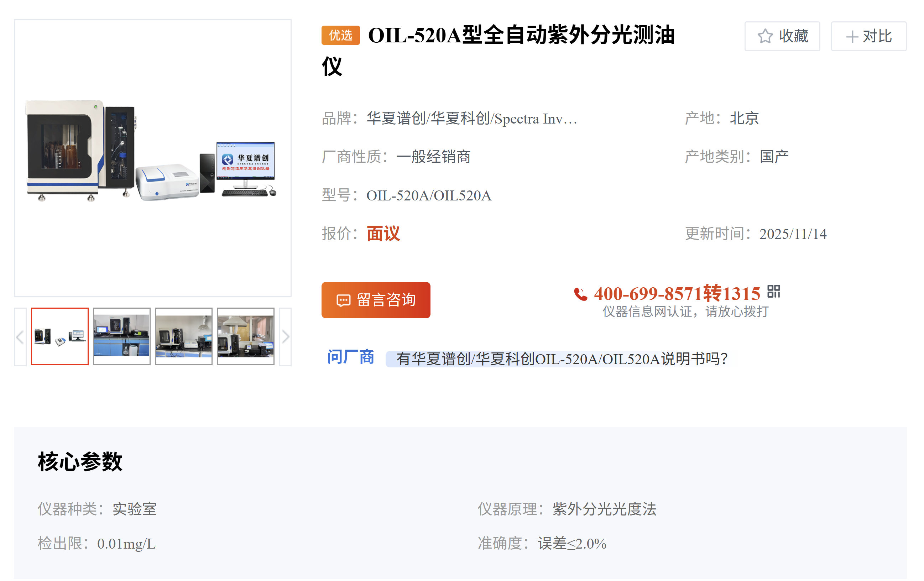The height and width of the screenshot is (581, 924).
Task: Click phone number 400-699-8571转1315
Action: pyautogui.click(x=677, y=294)
